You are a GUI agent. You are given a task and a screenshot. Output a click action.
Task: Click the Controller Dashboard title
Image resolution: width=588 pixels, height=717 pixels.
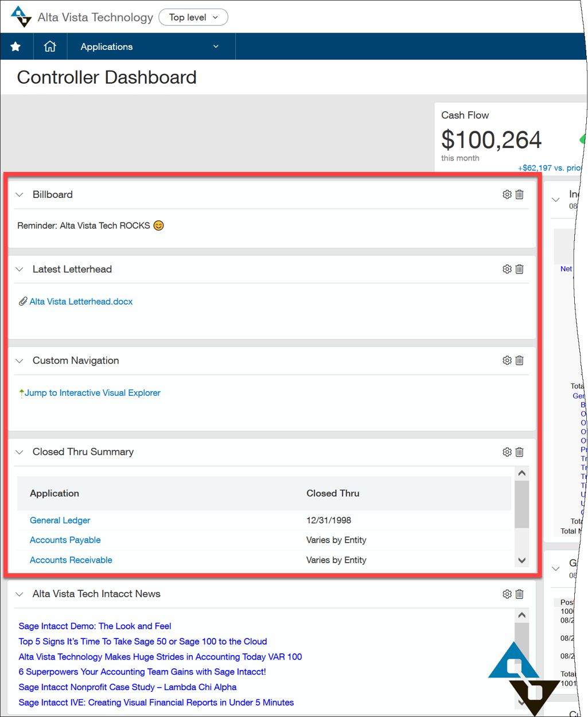pos(107,77)
